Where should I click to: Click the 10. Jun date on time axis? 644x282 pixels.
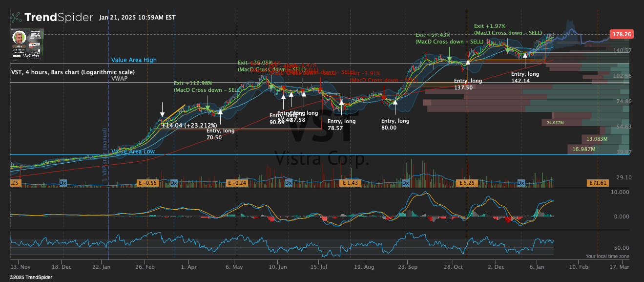click(277, 268)
